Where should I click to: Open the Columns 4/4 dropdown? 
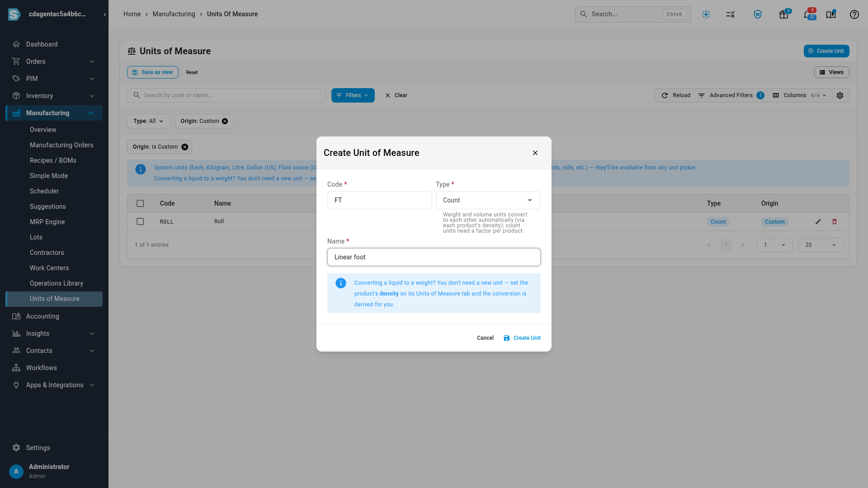(x=800, y=95)
